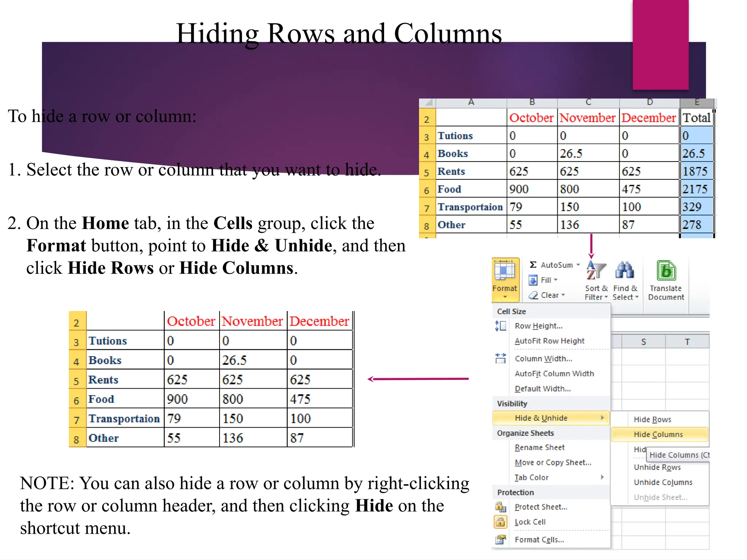This screenshot has height=560, width=747.
Task: Click AutoFit Column Width option
Action: pos(554,374)
